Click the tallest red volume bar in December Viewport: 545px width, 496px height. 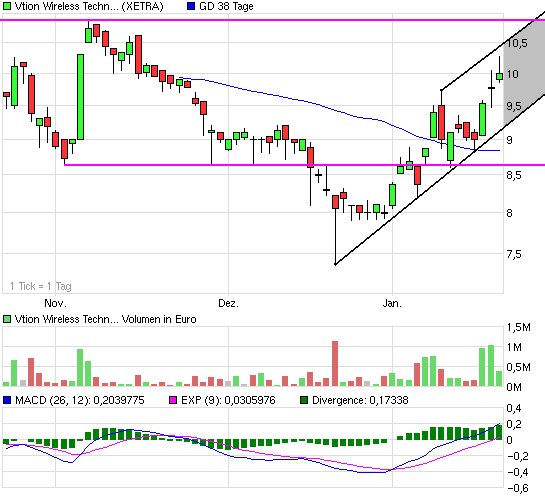pos(335,364)
